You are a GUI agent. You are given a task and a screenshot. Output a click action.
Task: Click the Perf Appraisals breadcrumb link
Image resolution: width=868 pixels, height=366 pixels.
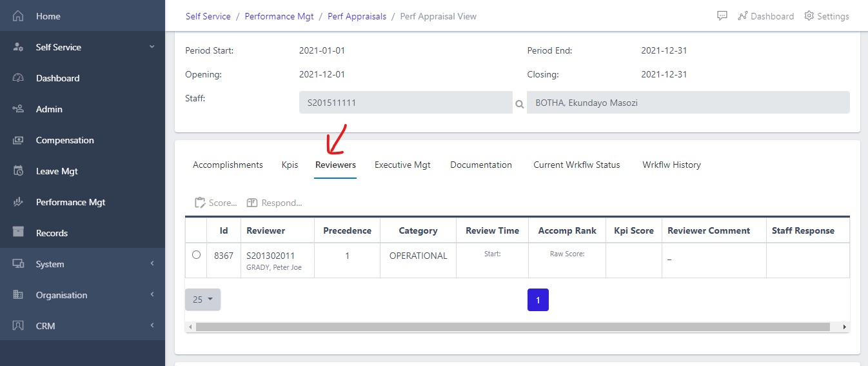[357, 16]
